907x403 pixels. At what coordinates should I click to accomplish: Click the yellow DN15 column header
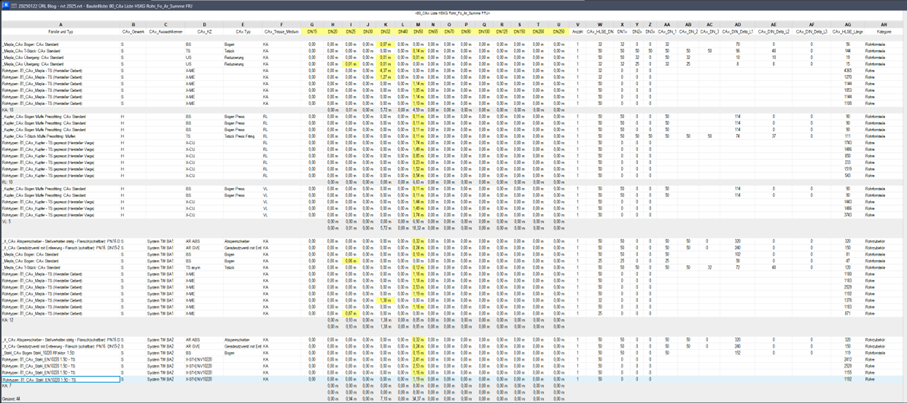(313, 33)
